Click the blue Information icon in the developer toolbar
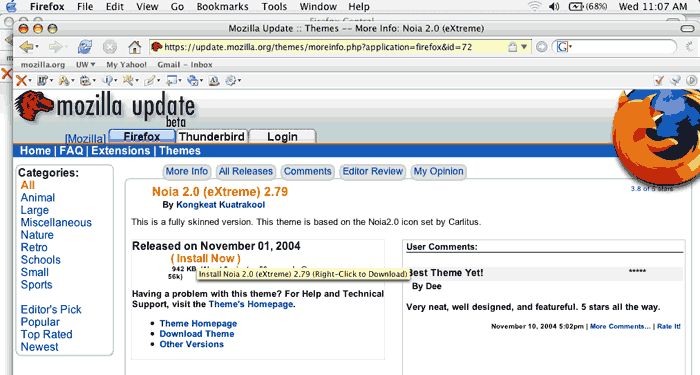Screen dimensions: 700x375 pyautogui.click(x=107, y=80)
